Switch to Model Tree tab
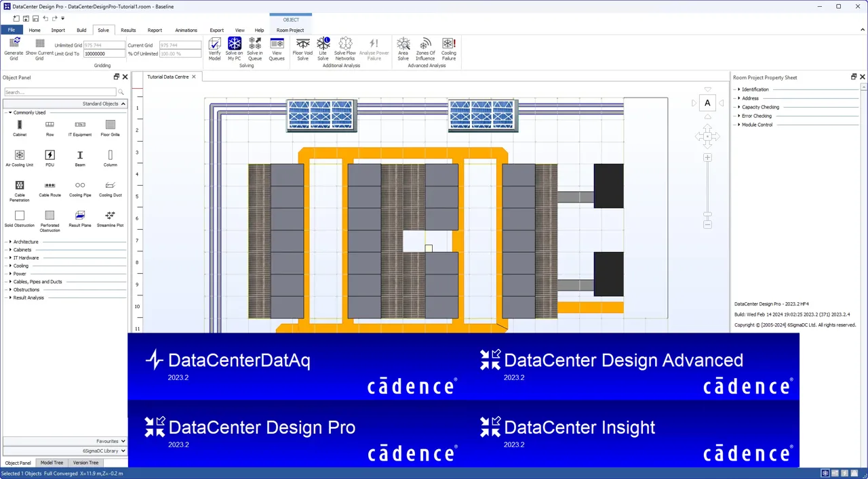Image resolution: width=868 pixels, height=479 pixels. click(52, 463)
